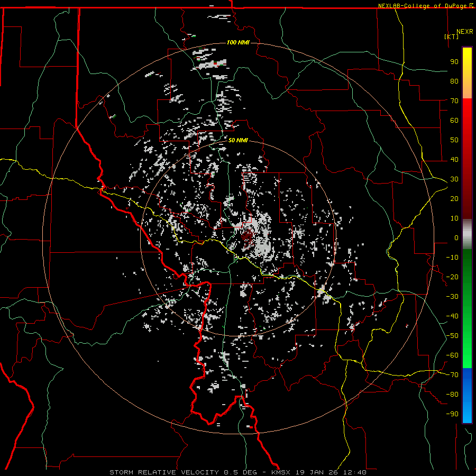
Task: Click the dark red velocity patch near radar center
Action: coord(248,237)
